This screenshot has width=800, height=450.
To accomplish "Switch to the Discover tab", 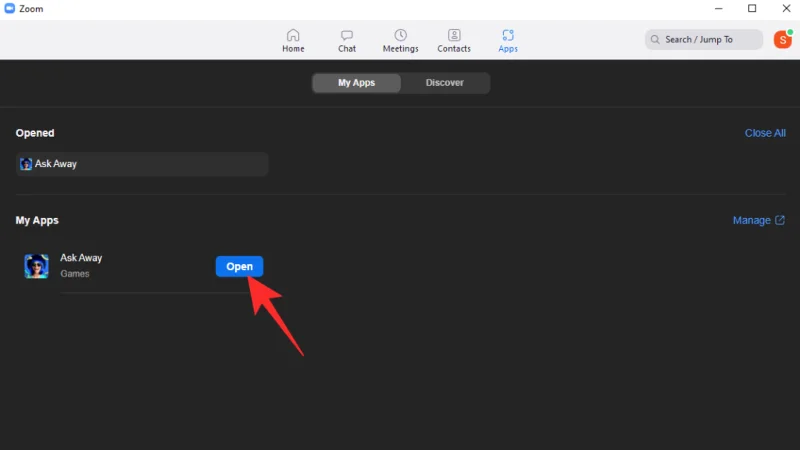I will click(x=445, y=83).
